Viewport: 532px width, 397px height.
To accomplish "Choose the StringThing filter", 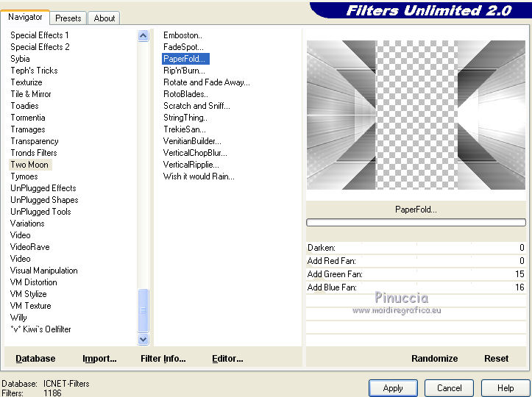I will coord(185,118).
